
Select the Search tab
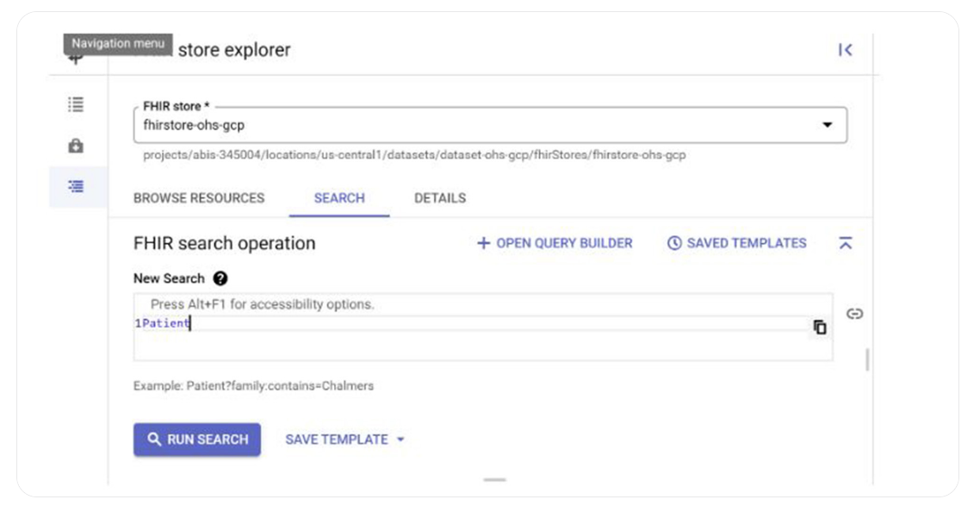338,198
